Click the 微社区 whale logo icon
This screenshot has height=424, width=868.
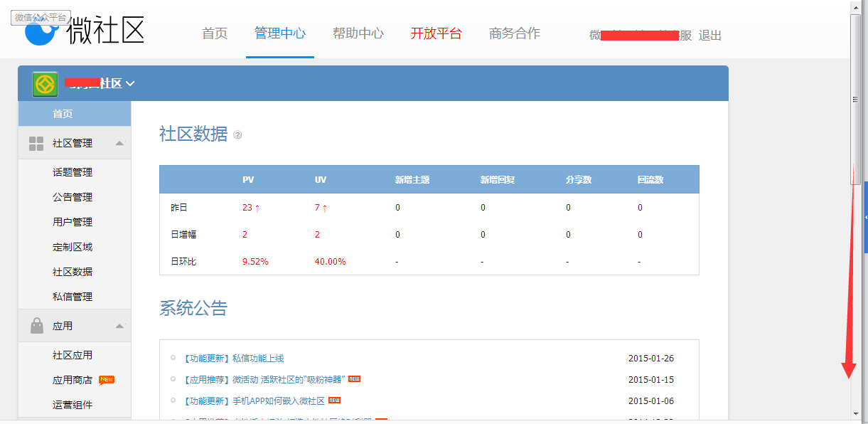(43, 32)
